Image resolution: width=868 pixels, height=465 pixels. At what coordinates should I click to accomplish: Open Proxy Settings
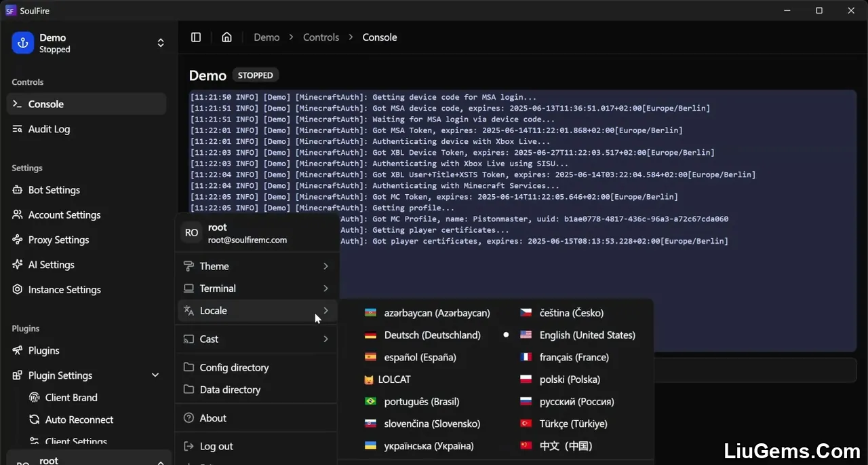pyautogui.click(x=86, y=240)
